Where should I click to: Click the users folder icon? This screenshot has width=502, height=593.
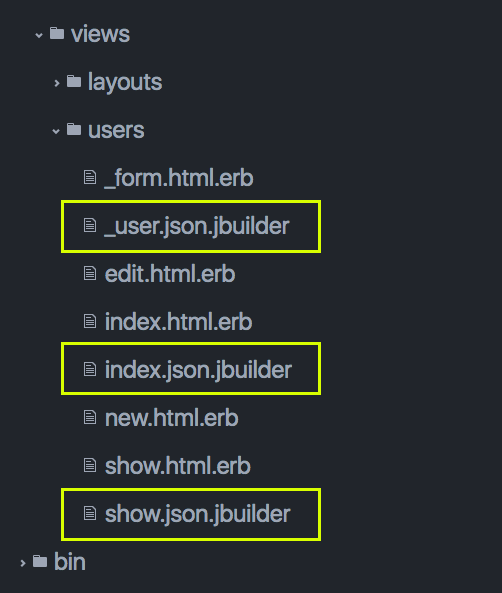coord(74,129)
